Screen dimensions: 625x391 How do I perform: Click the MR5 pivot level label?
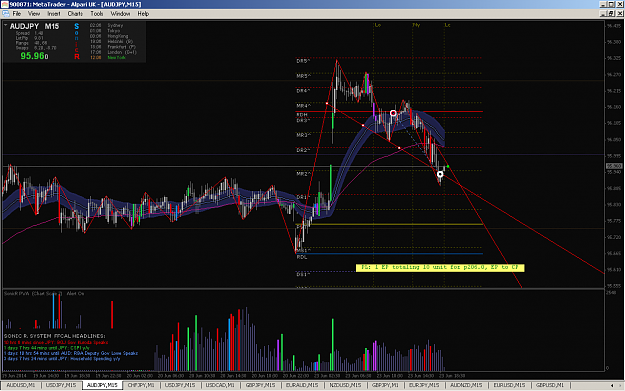point(303,76)
